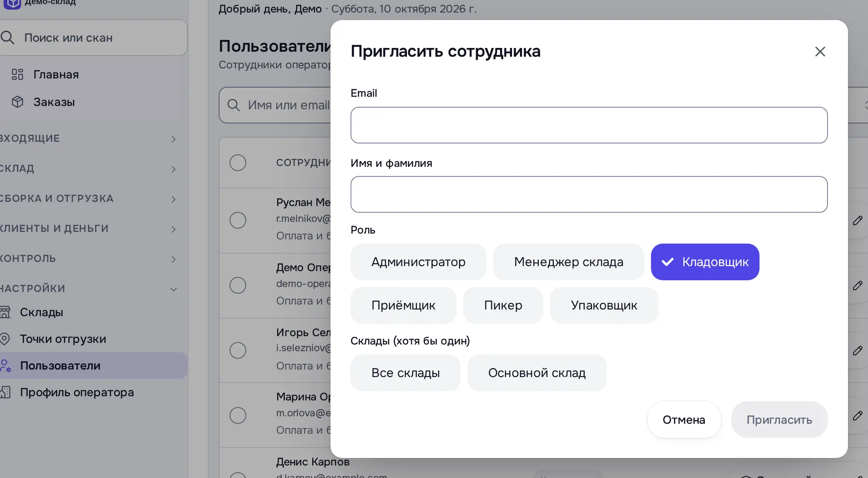868x478 pixels.
Task: Focus the Email input field
Action: pyautogui.click(x=589, y=125)
